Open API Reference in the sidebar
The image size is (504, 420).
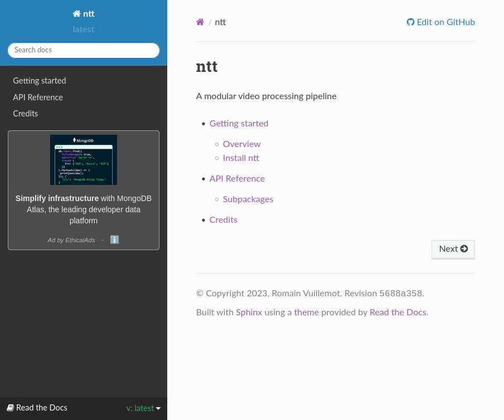coord(38,97)
